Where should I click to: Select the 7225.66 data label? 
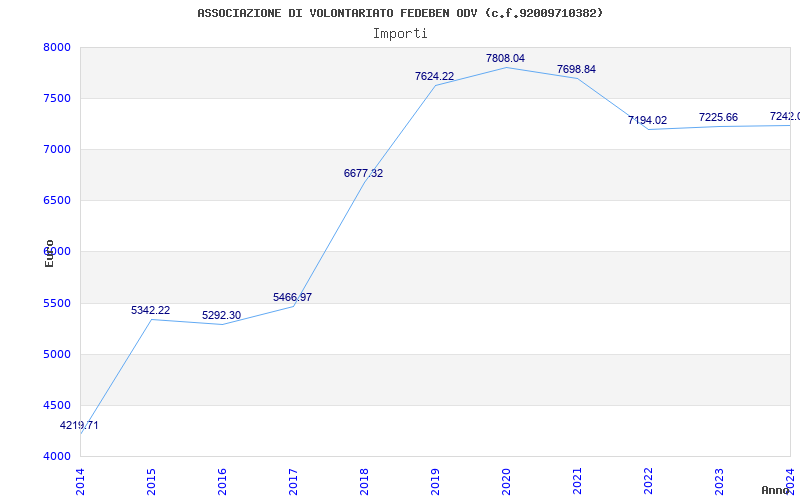tap(718, 118)
